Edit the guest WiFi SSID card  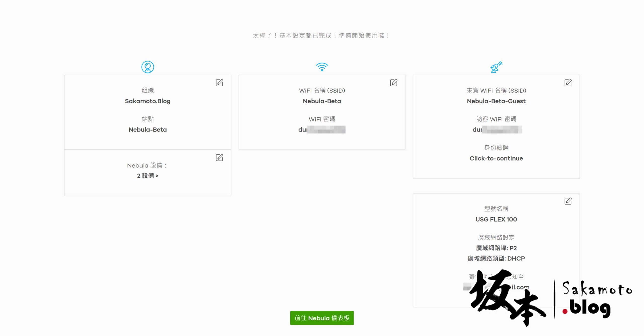coord(568,83)
